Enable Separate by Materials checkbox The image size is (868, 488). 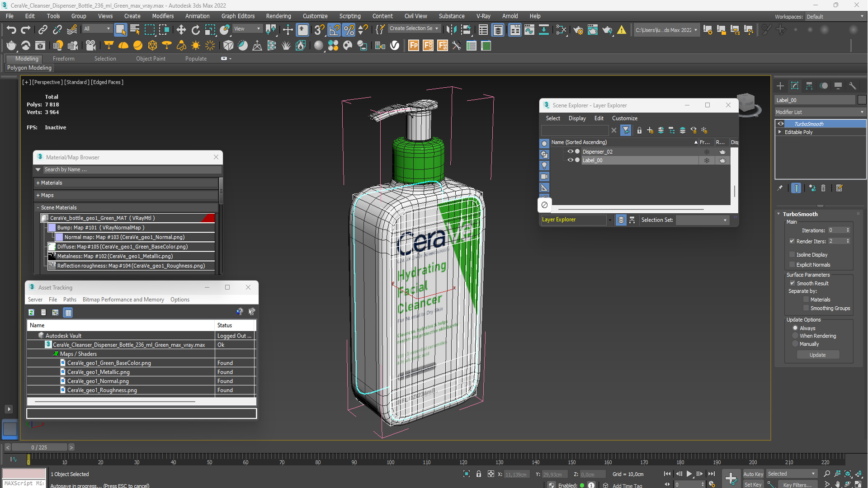tap(806, 300)
